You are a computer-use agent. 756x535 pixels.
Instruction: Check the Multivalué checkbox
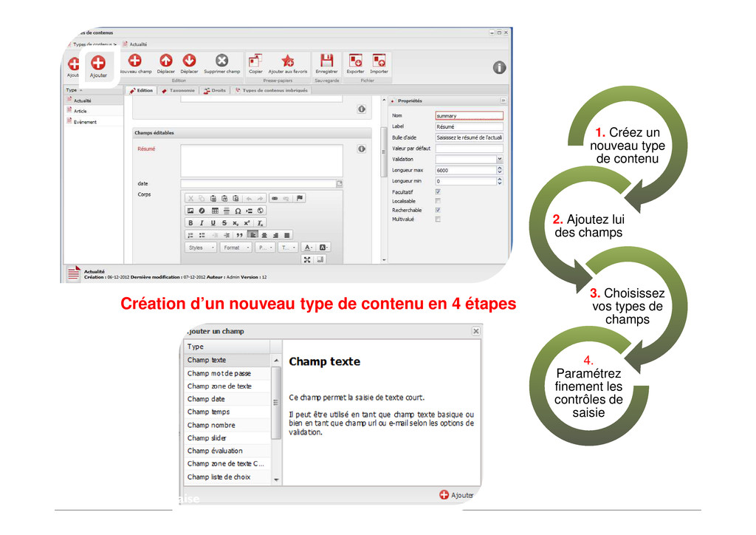[x=438, y=219]
